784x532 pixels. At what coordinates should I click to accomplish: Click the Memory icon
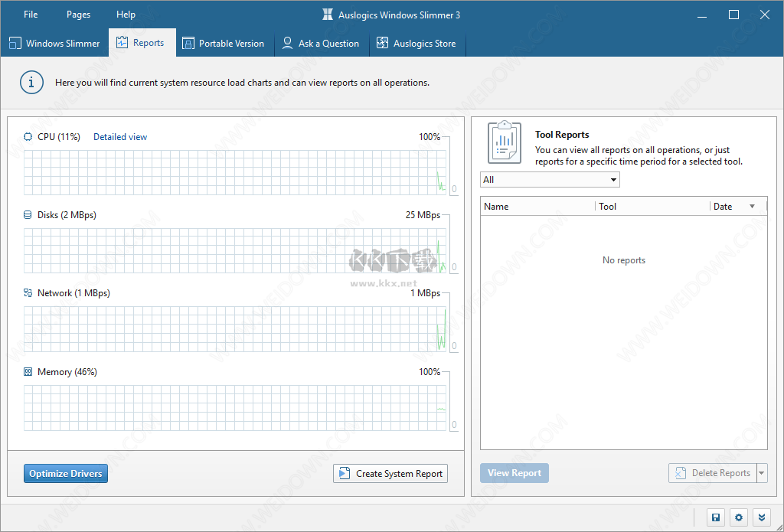click(x=28, y=372)
